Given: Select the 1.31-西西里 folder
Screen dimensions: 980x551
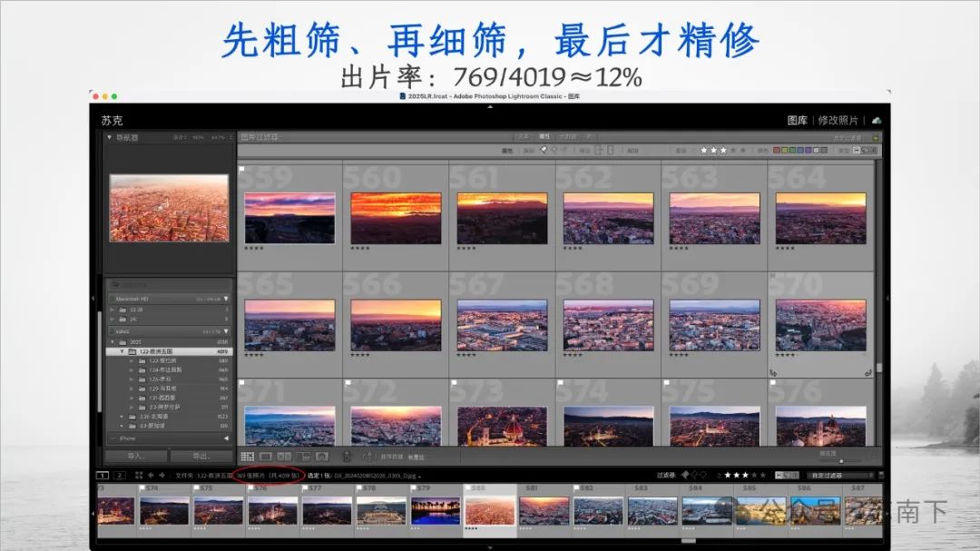Looking at the screenshot, I should (x=162, y=398).
